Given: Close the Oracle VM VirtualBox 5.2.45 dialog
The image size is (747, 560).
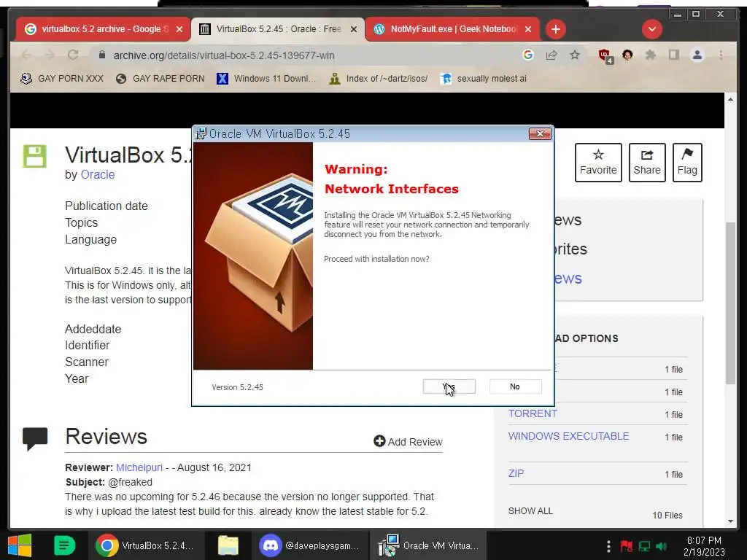Looking at the screenshot, I should pos(540,134).
